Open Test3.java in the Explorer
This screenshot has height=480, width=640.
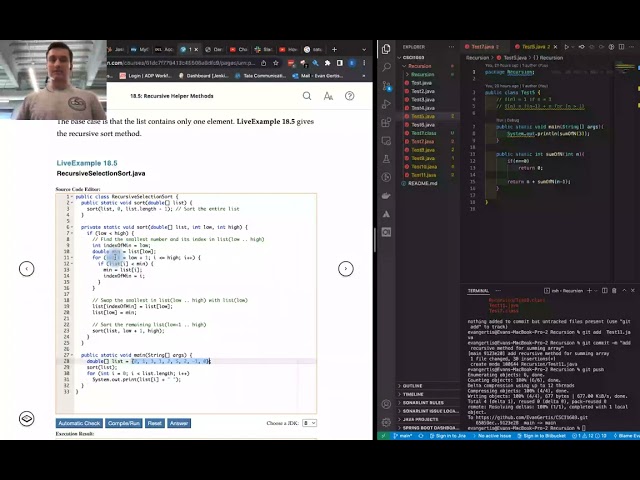pos(427,99)
